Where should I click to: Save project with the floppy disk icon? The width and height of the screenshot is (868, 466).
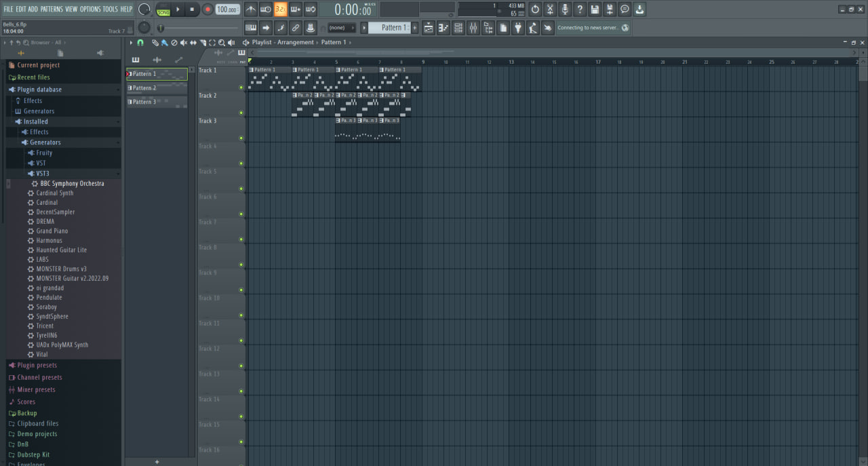(595, 9)
